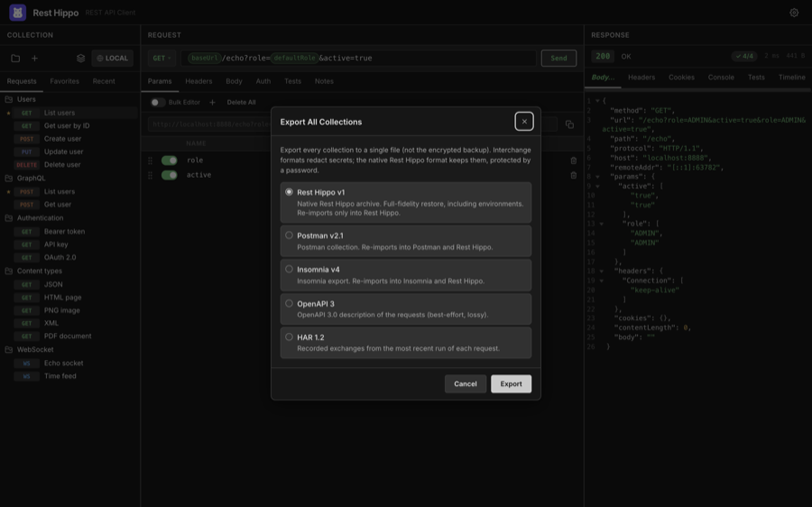Click the plus icon in Collection toolbar

[x=34, y=59]
